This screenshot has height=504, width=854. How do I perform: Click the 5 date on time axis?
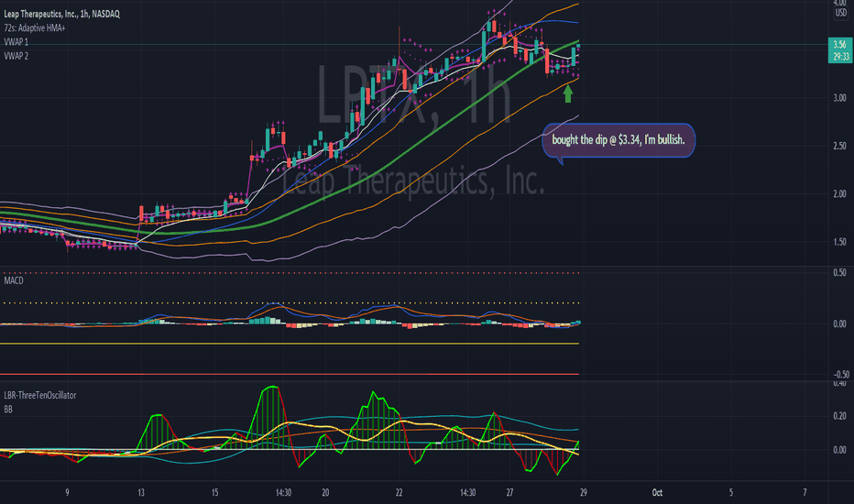pyautogui.click(x=731, y=493)
